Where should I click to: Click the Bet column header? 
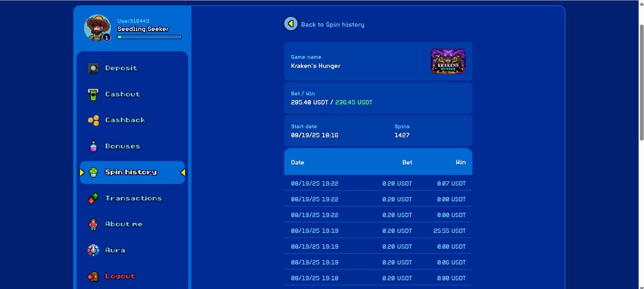coord(407,162)
